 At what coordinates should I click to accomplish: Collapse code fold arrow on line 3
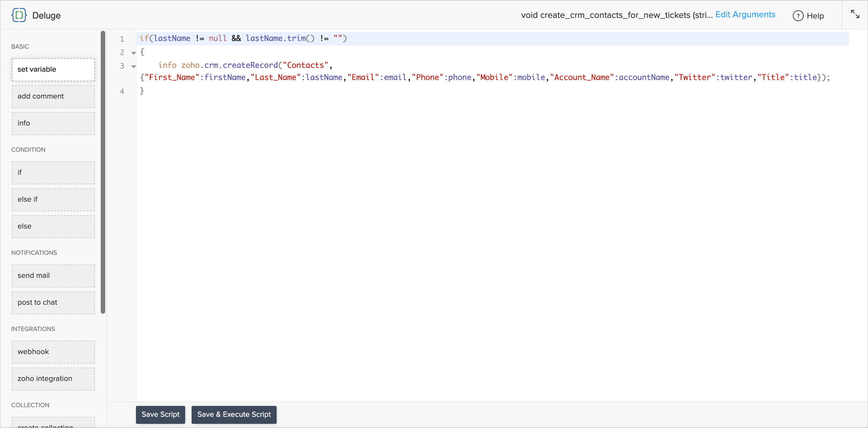pyautogui.click(x=133, y=67)
